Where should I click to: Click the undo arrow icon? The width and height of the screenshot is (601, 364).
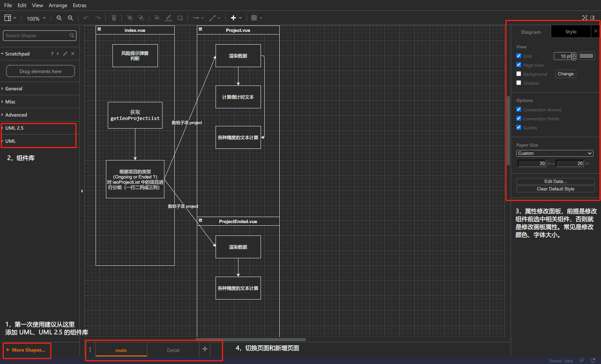[x=86, y=18]
